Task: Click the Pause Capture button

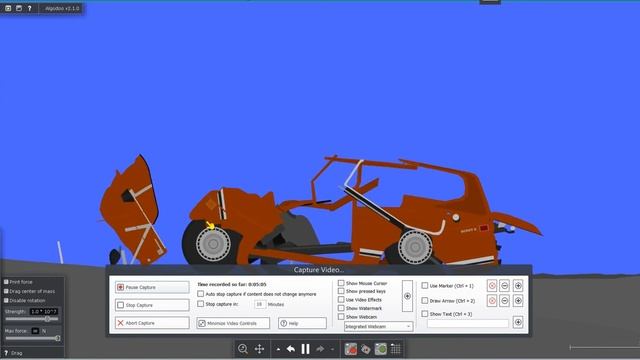Action: 152,287
